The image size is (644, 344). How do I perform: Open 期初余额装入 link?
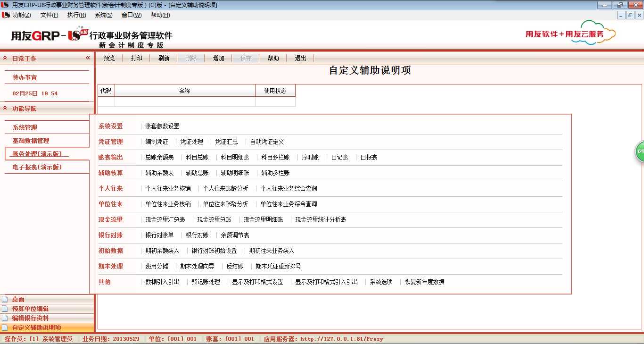click(x=162, y=251)
